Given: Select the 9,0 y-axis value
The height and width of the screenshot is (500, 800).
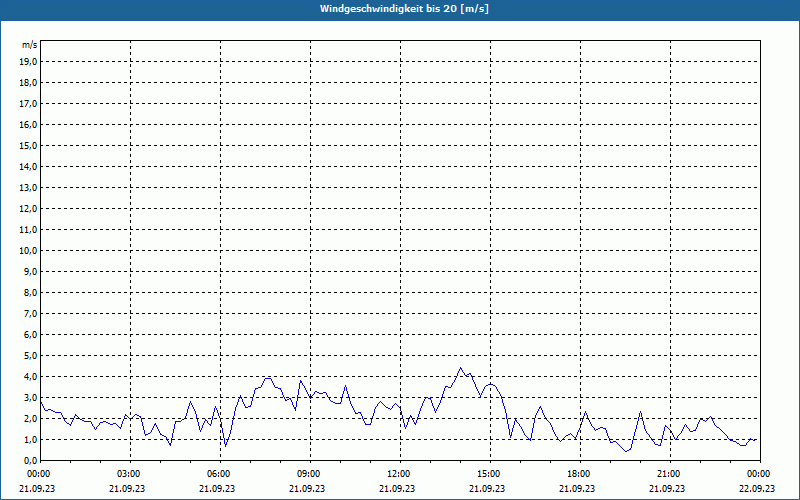Looking at the screenshot, I should pyautogui.click(x=30, y=271).
